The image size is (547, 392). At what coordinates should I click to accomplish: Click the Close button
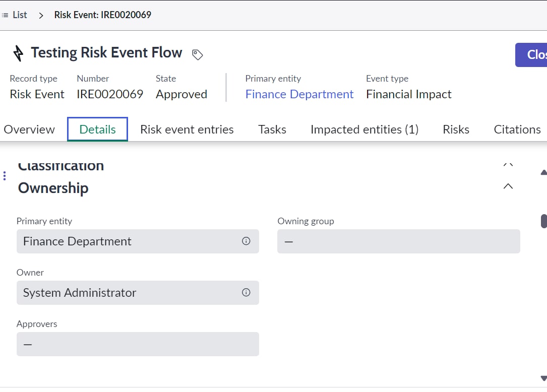click(531, 55)
